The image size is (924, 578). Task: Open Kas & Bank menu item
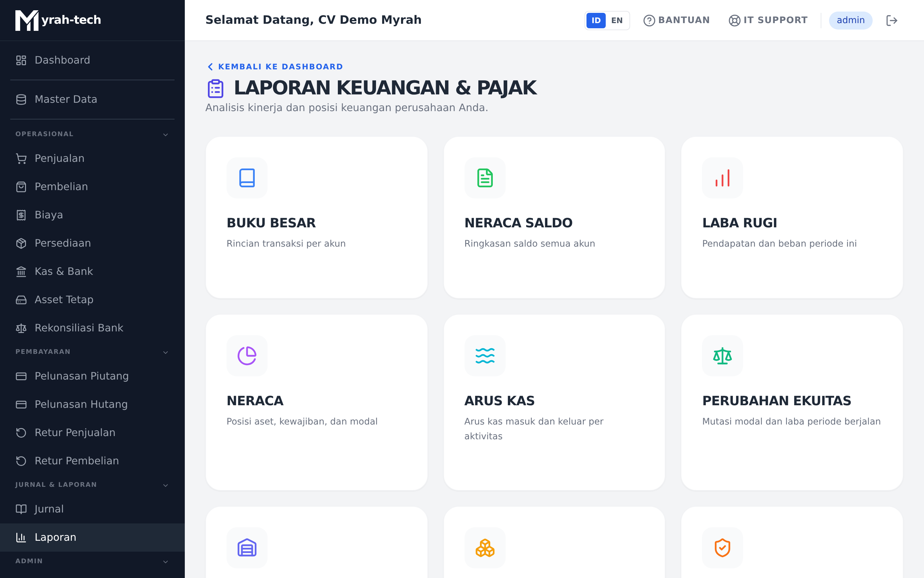pos(92,271)
